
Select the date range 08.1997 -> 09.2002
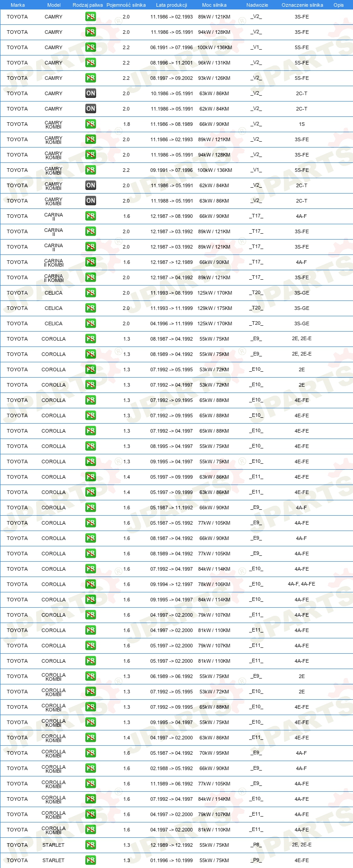172,78
